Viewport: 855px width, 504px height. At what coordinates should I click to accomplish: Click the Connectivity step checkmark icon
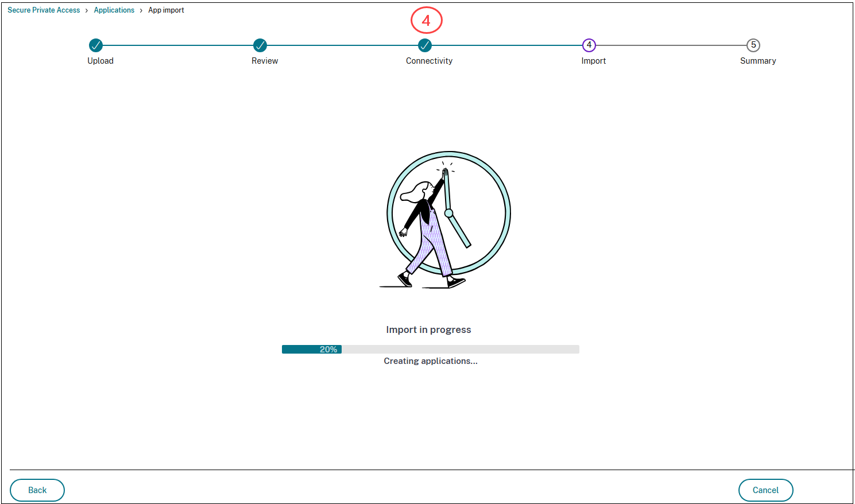pyautogui.click(x=425, y=45)
